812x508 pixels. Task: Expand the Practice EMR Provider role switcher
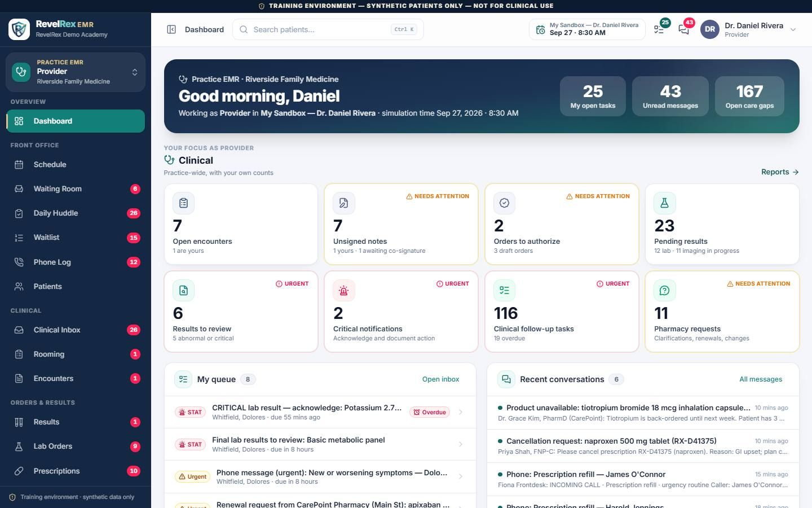tap(76, 72)
